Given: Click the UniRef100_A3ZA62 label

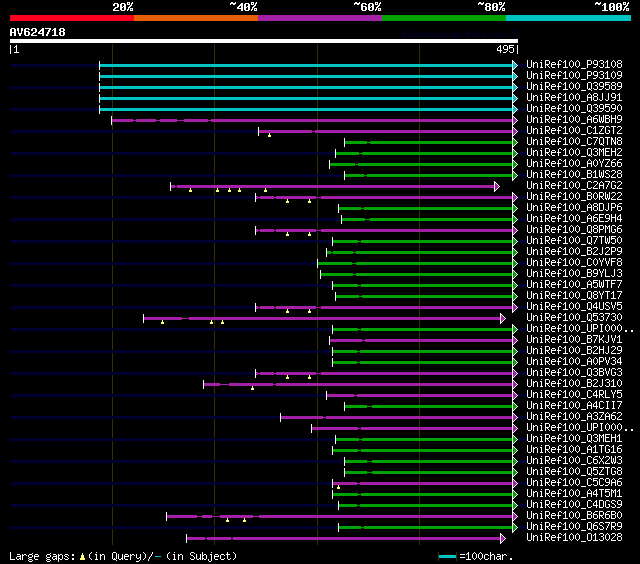Looking at the screenshot, I should tap(574, 417).
